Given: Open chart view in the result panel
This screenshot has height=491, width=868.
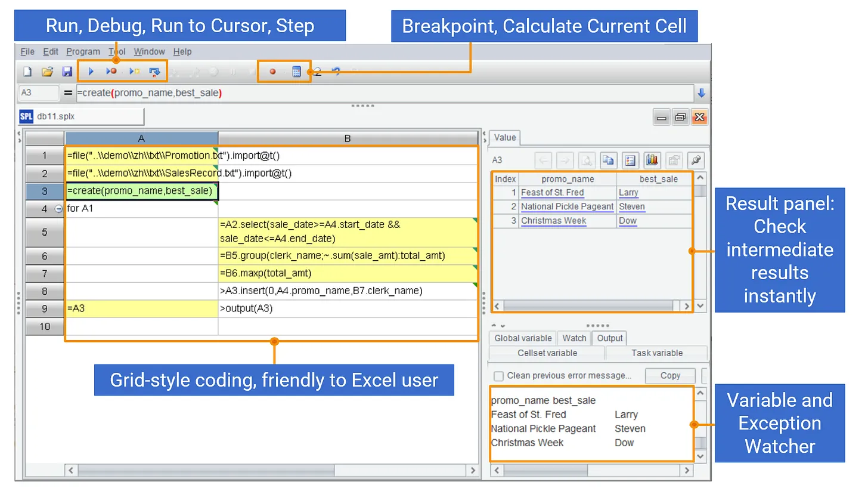Looking at the screenshot, I should coord(652,160).
